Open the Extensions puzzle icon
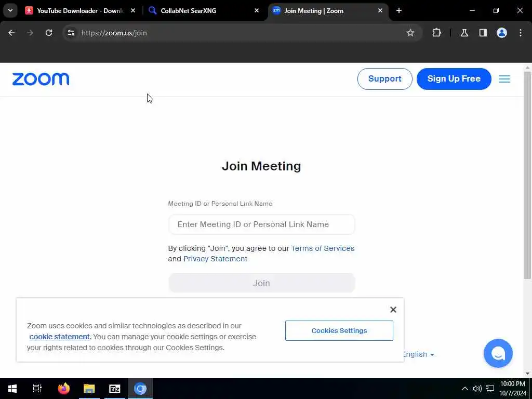The image size is (532, 399). 436,33
